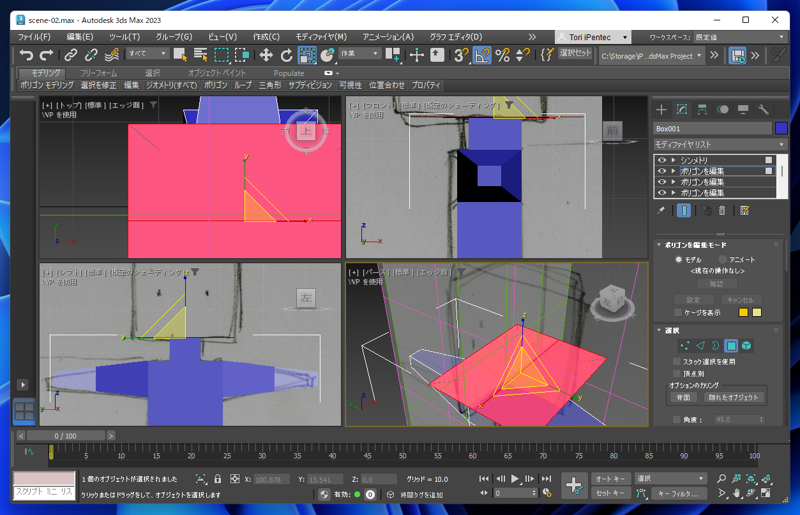The image size is (800, 515).
Task: Click the セット キー button
Action: coord(610,494)
